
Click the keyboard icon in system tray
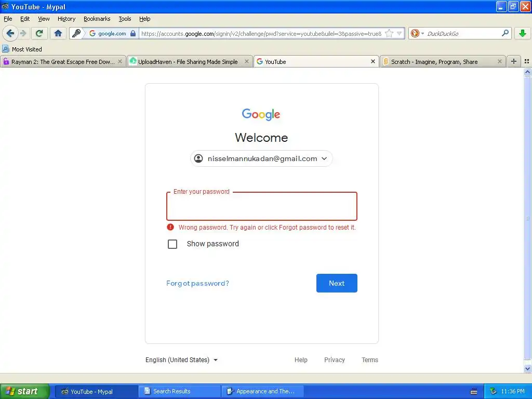click(x=474, y=392)
